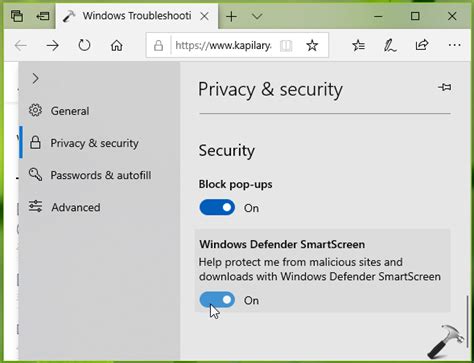Open Passwords & autofill settings
This screenshot has height=363, width=474.
pyautogui.click(x=99, y=175)
